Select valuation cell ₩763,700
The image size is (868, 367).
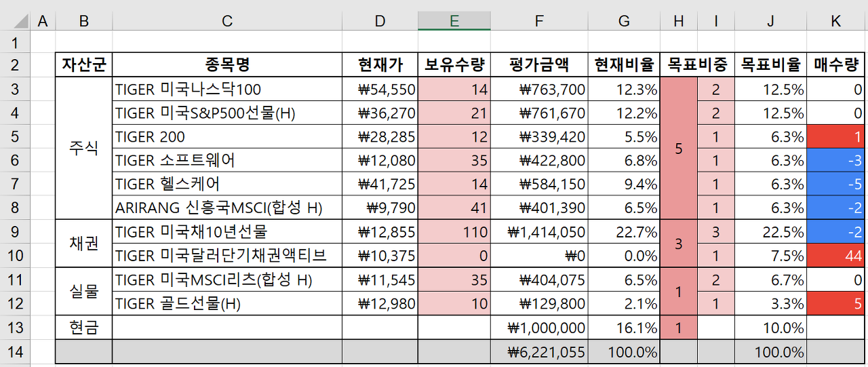539,90
